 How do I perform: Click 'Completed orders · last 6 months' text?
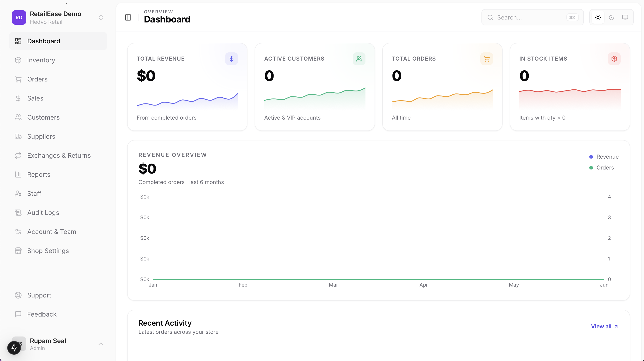(x=181, y=182)
